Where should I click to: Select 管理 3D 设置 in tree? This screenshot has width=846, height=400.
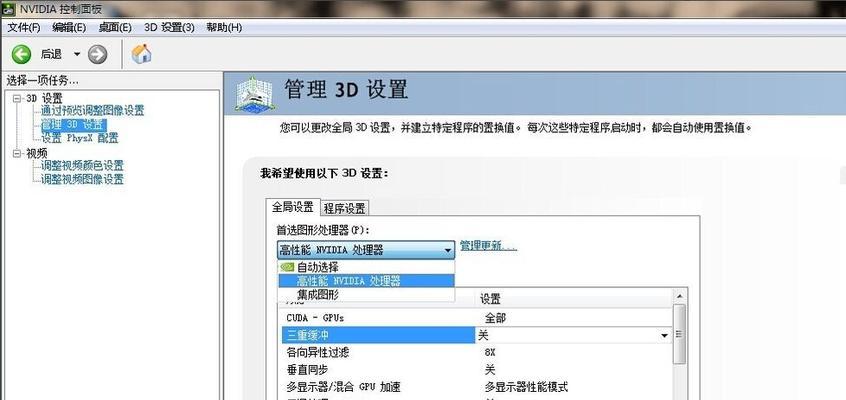coord(73,125)
